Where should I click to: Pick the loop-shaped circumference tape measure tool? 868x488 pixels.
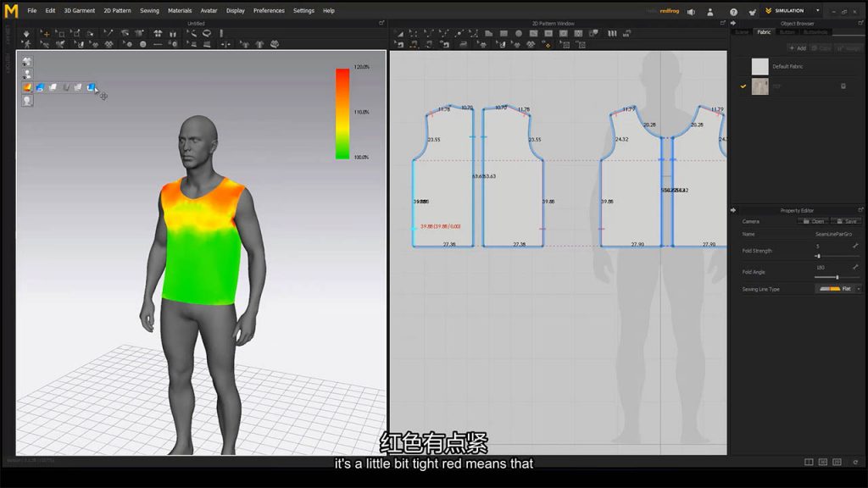(x=207, y=33)
